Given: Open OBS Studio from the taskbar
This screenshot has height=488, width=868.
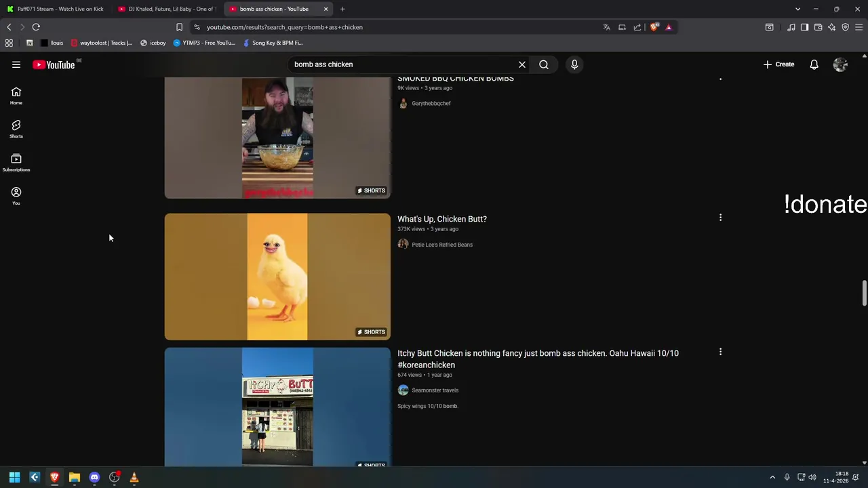Looking at the screenshot, I should 114,477.
